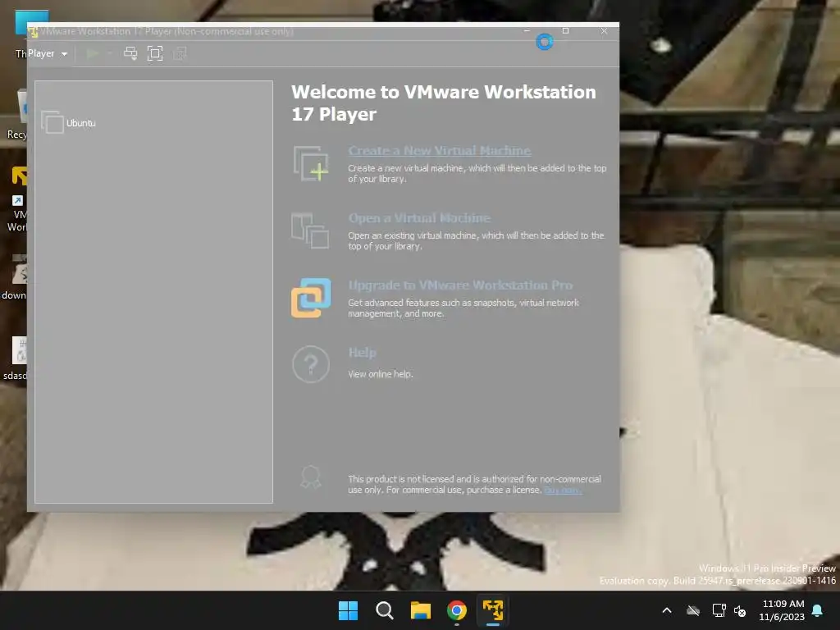Click the new virtual machine plus icon

(311, 164)
